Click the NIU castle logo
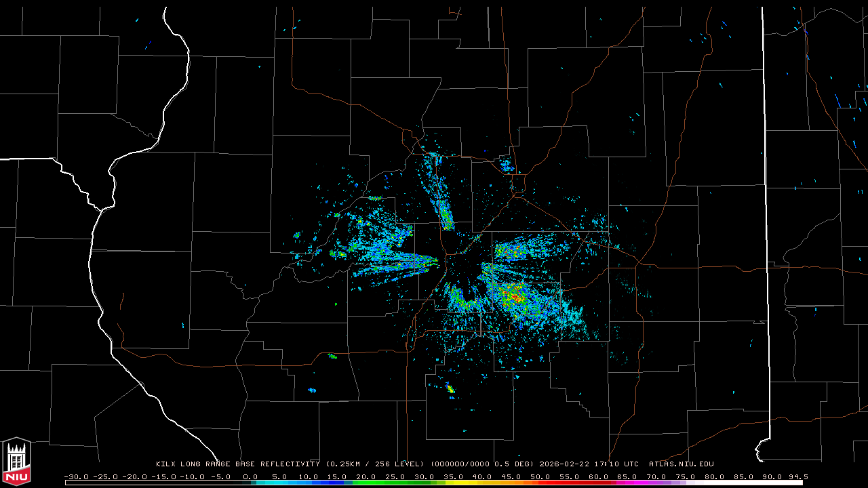 [16, 462]
